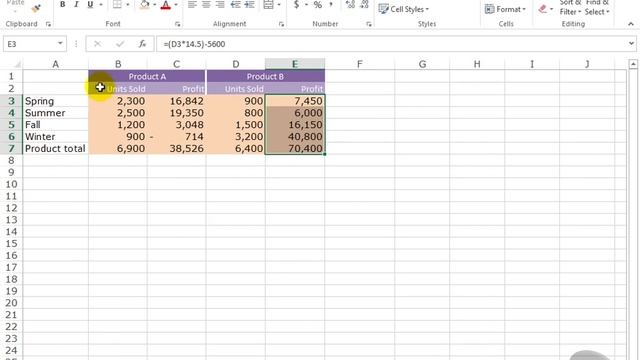Select cell with value 3,200
Image resolution: width=640 pixels, height=360 pixels.
pyautogui.click(x=236, y=136)
